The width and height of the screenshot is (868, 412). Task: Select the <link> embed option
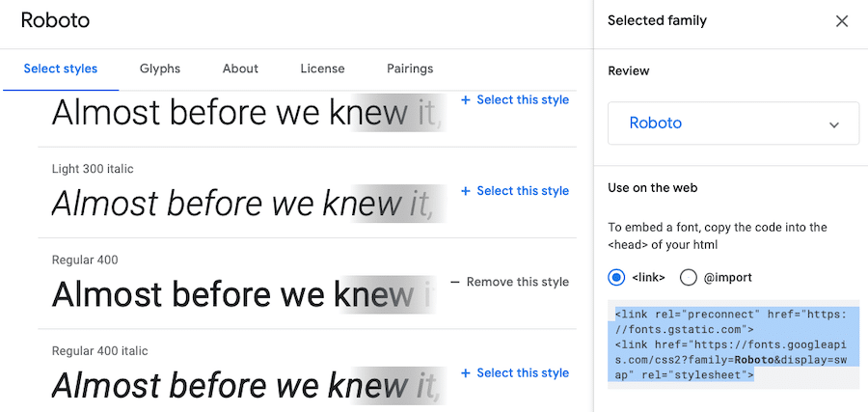[x=617, y=278]
